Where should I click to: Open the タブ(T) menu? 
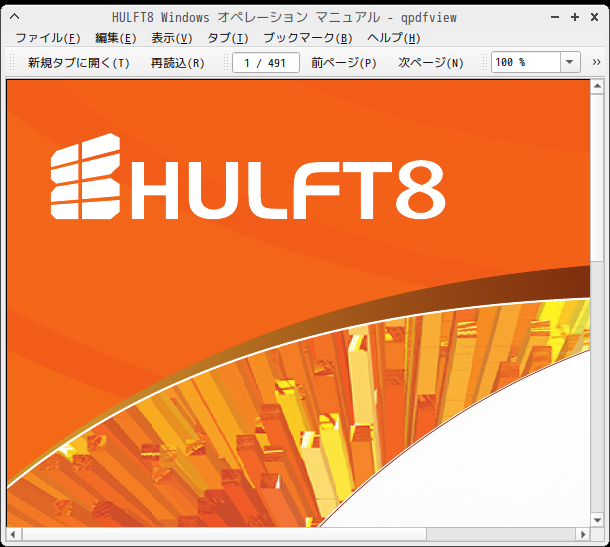click(x=228, y=38)
